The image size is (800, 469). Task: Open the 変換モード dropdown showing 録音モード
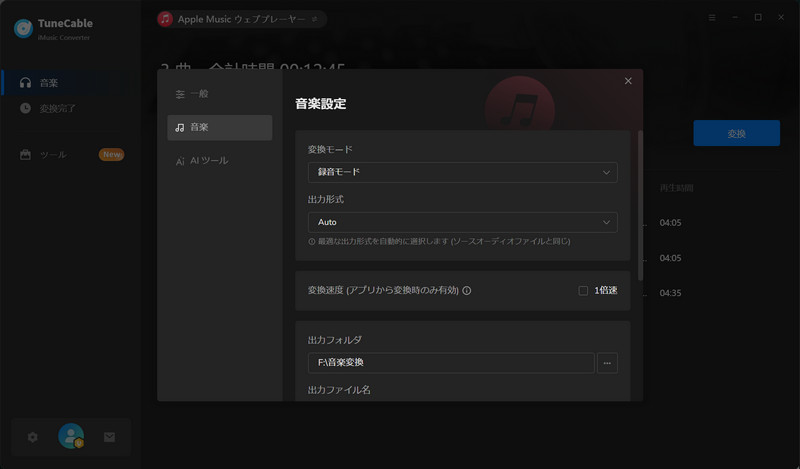coord(462,172)
